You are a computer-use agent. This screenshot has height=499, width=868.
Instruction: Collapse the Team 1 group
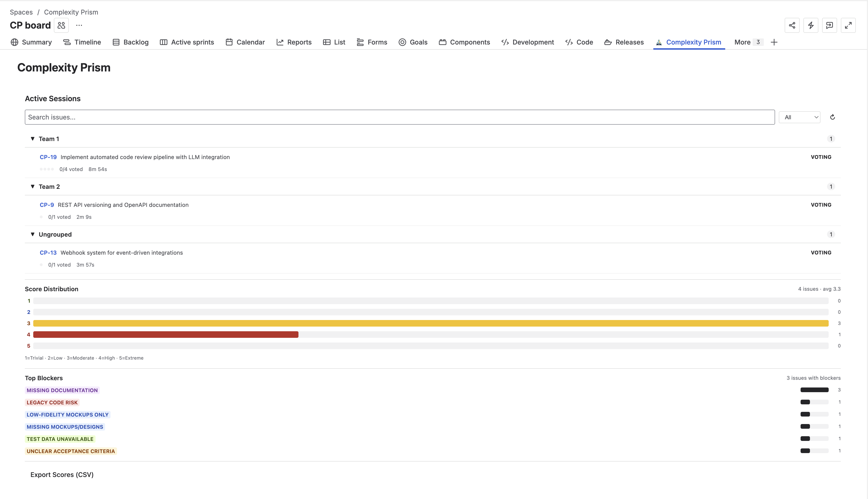[x=32, y=138]
